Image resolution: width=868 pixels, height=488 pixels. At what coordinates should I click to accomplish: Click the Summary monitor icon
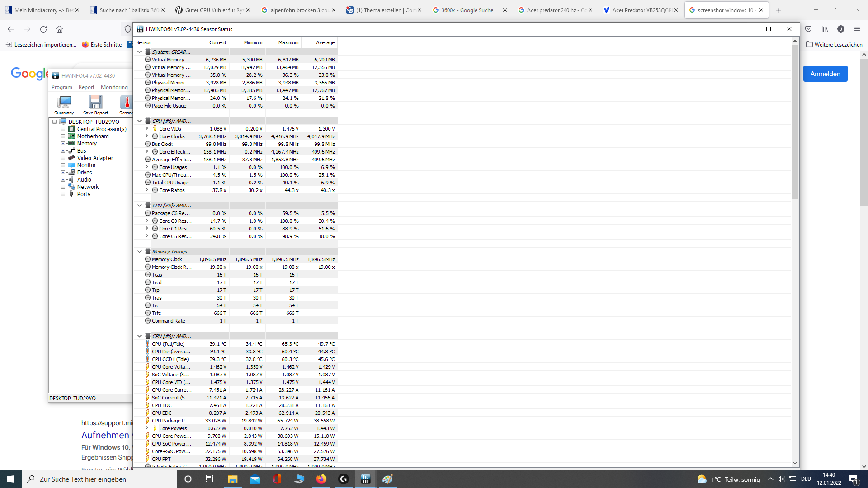click(x=64, y=102)
